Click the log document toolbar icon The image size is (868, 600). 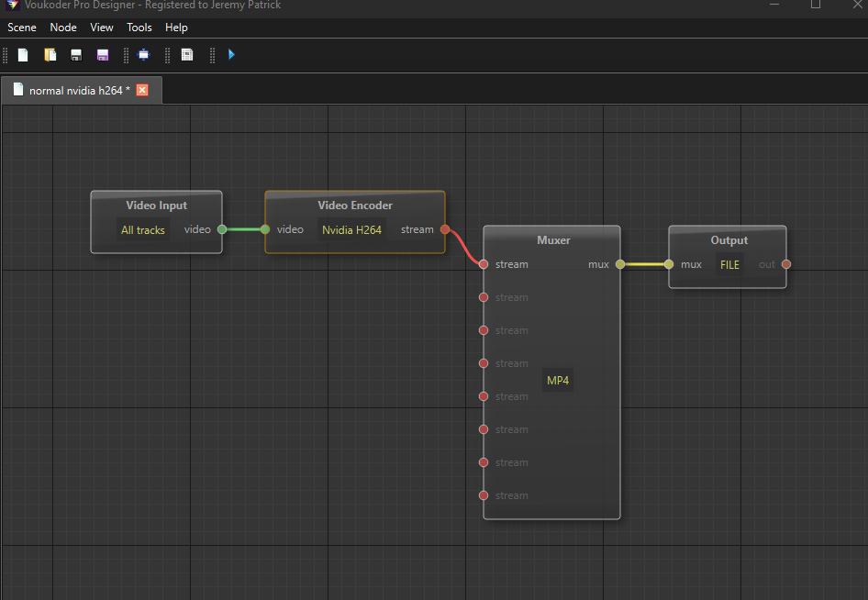tap(187, 55)
